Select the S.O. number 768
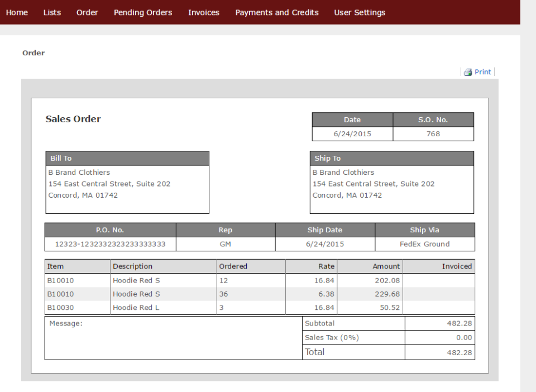Image resolution: width=536 pixels, height=392 pixels. [433, 133]
